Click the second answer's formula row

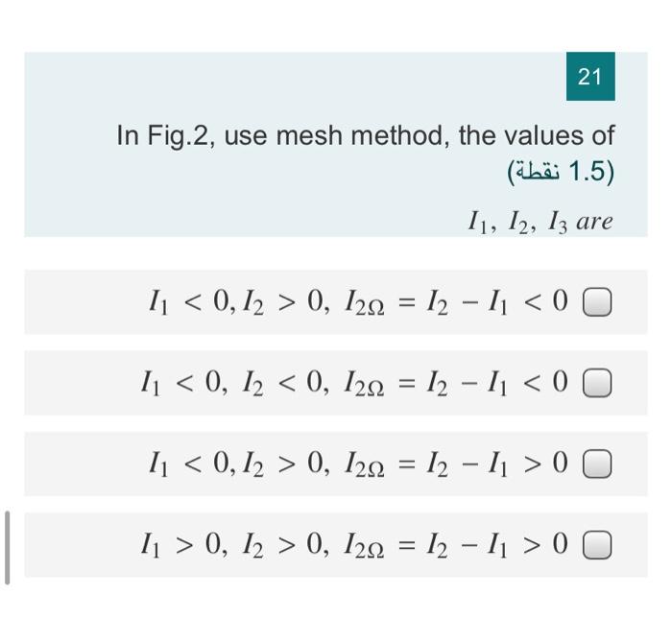336,383
